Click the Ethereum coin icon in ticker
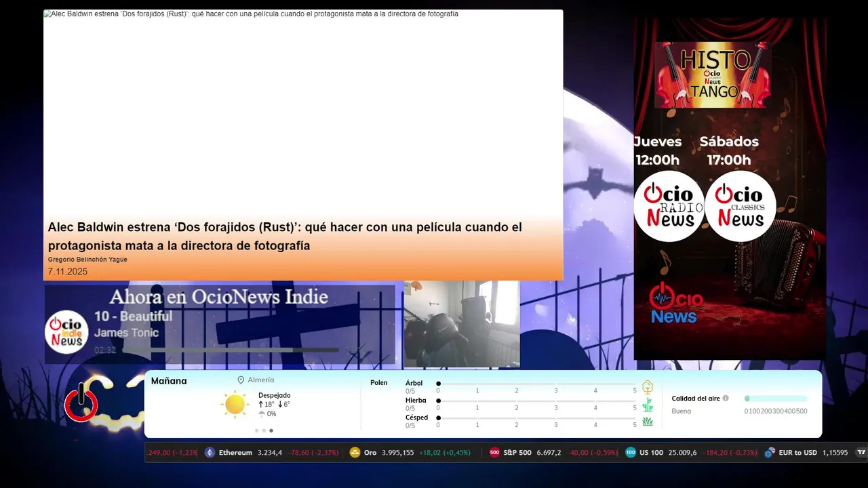868x488 pixels. pyautogui.click(x=210, y=453)
